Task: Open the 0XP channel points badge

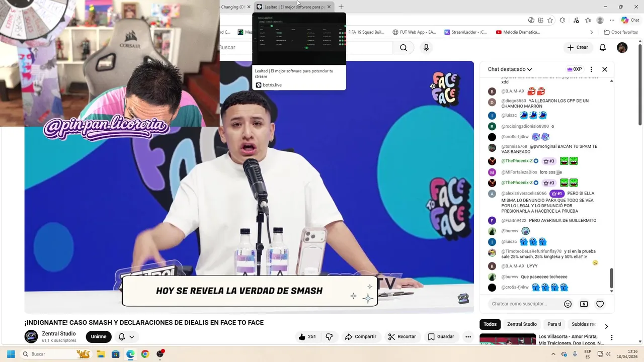Action: pyautogui.click(x=574, y=69)
